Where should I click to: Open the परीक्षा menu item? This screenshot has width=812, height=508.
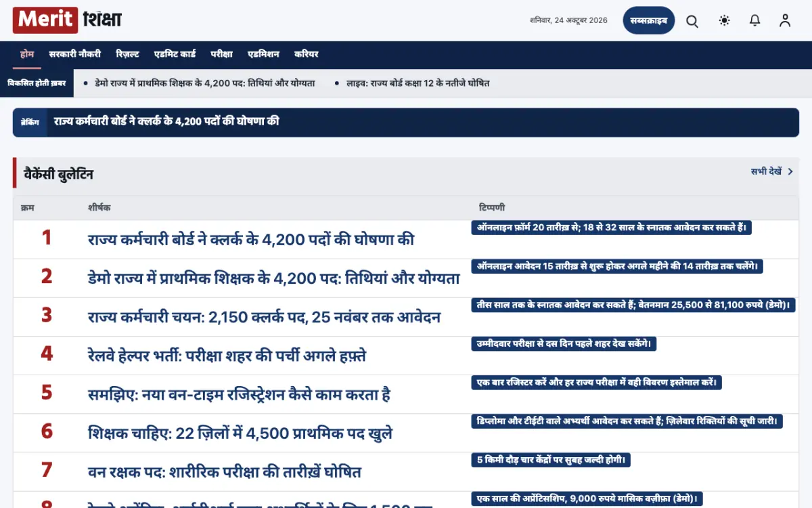point(222,54)
